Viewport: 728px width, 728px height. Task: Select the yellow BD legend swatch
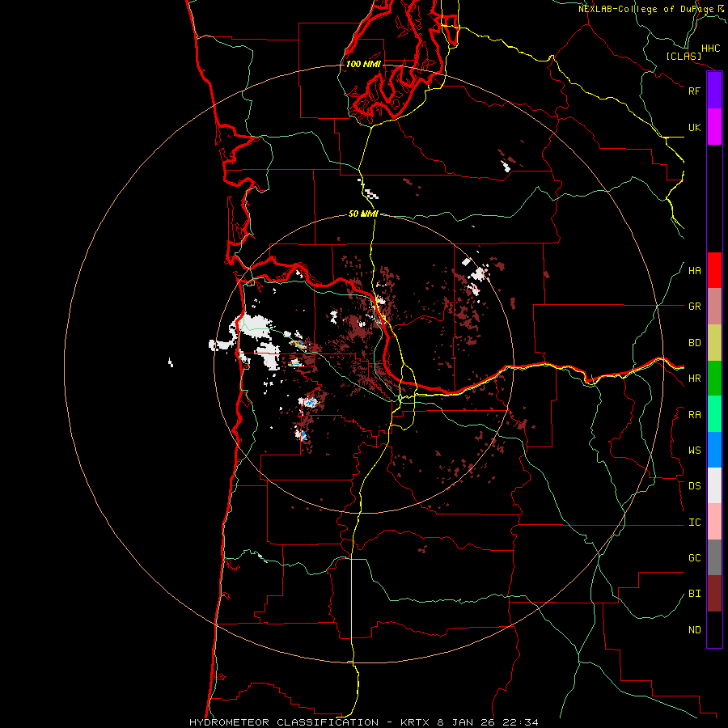714,343
